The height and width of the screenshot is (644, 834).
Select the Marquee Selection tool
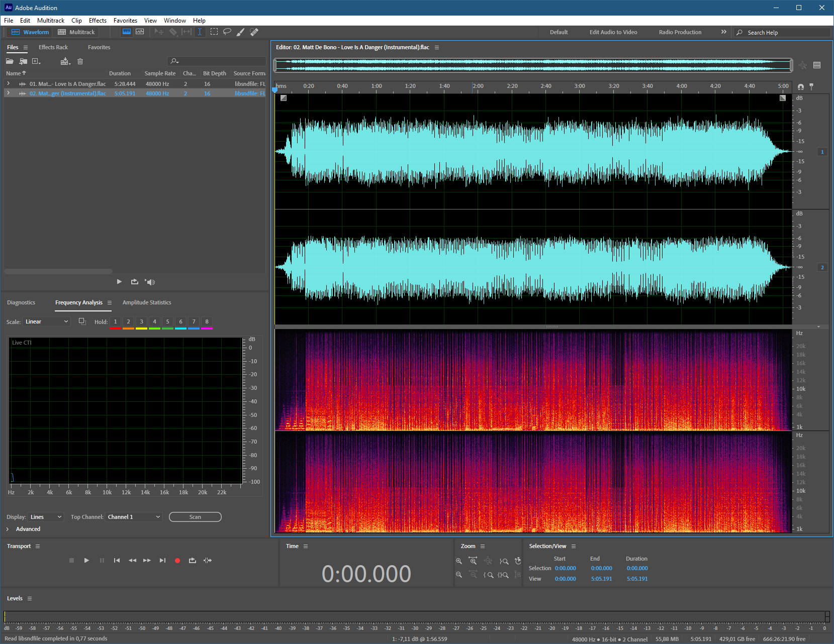click(214, 32)
